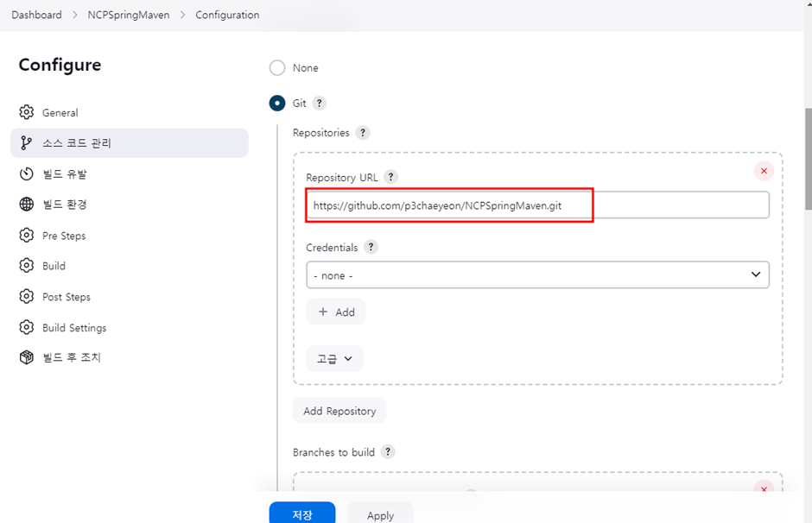The image size is (812, 523).
Task: Go to 빌드 유발 section
Action: pos(130,173)
